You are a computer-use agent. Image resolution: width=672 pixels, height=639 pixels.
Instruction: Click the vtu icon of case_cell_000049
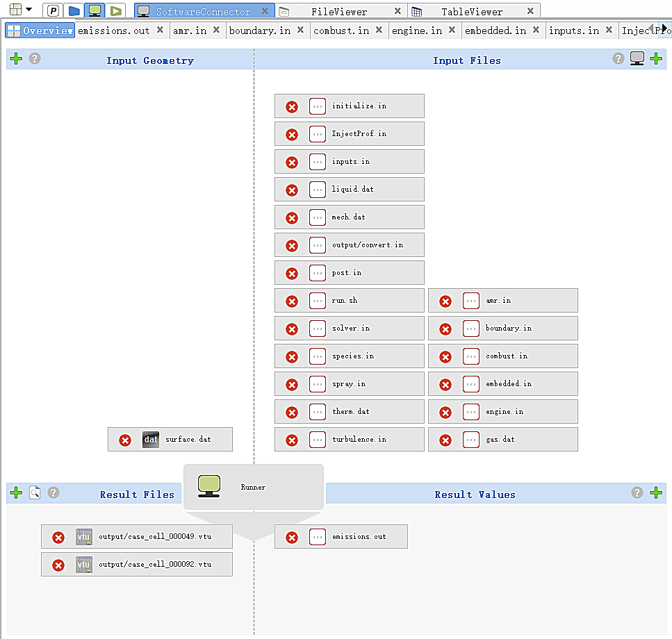pyautogui.click(x=83, y=537)
